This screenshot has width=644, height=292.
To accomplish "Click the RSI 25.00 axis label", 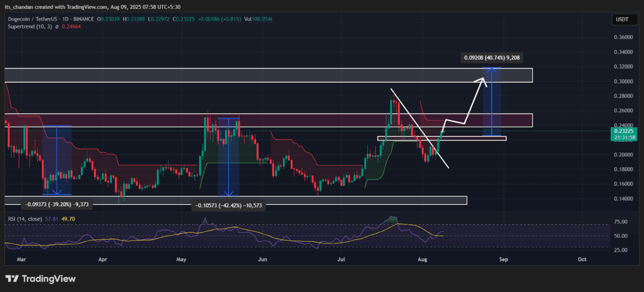I will pos(621,250).
